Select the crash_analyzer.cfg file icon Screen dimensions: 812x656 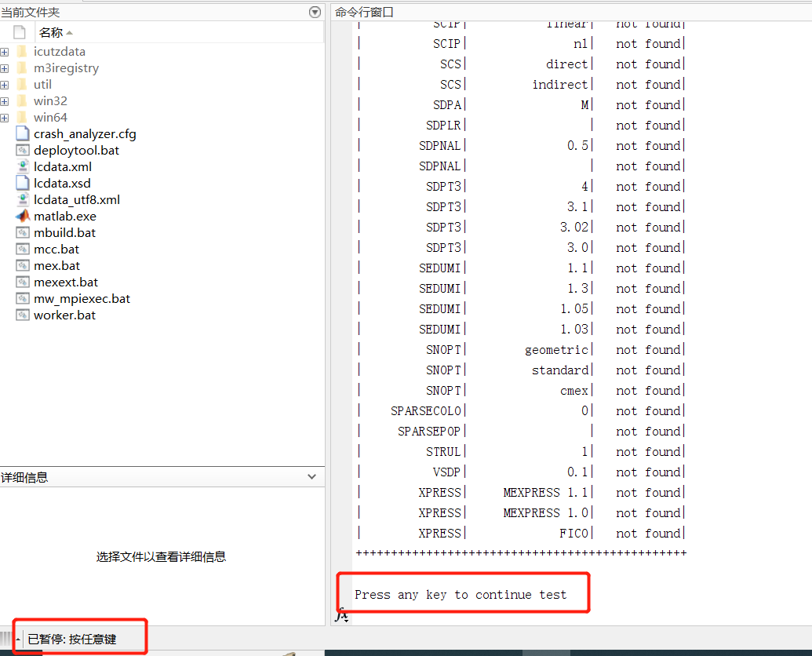[x=22, y=133]
